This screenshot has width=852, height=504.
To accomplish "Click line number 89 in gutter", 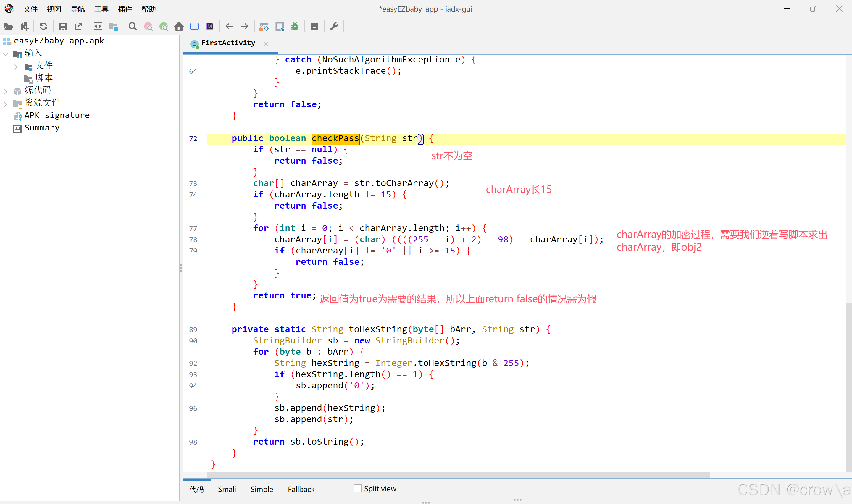I will pos(193,329).
